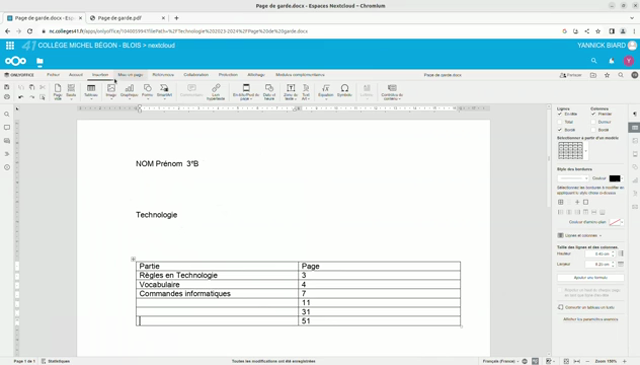Image resolution: width=640 pixels, height=365 pixels.
Task: Open the Forme shapes dropdown
Action: 147,91
